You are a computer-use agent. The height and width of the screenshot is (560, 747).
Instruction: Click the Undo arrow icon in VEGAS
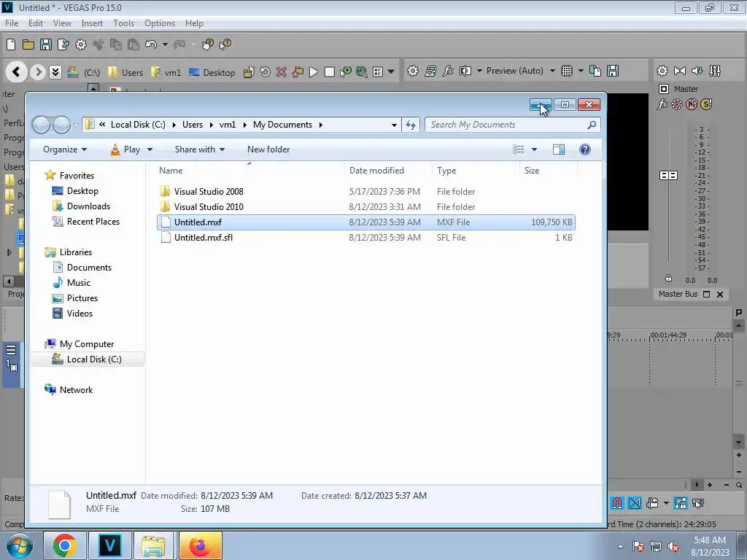pyautogui.click(x=150, y=44)
